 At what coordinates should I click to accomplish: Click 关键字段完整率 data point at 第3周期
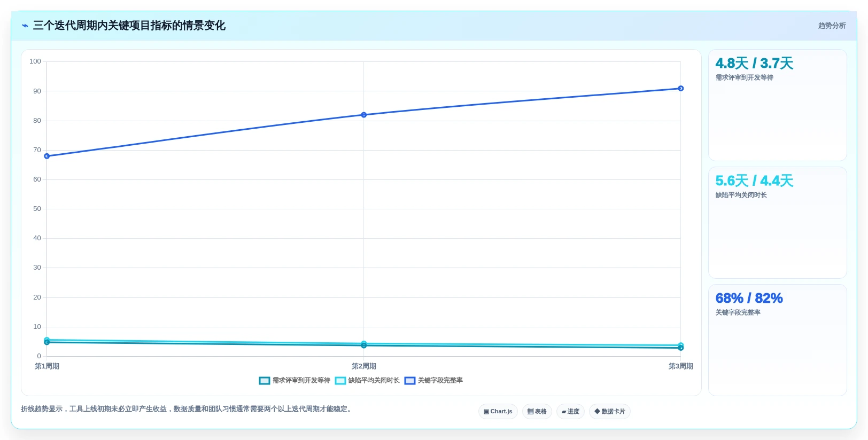[681, 89]
